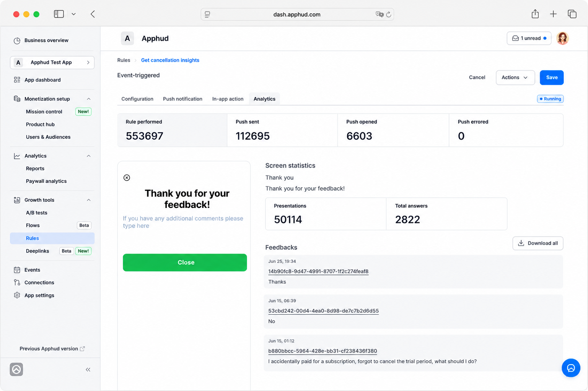
Task: Click the Download all button
Action: pyautogui.click(x=538, y=243)
